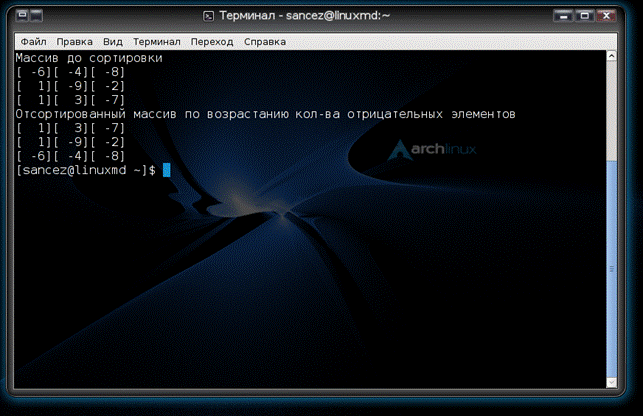
Task: Click the scrollbar down arrow
Action: (611, 382)
